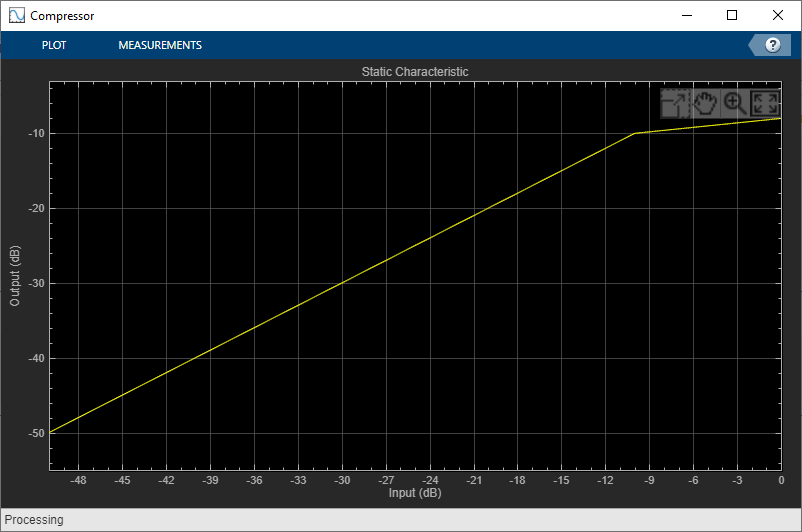
Task: Open help via the question mark icon
Action: pyautogui.click(x=773, y=45)
